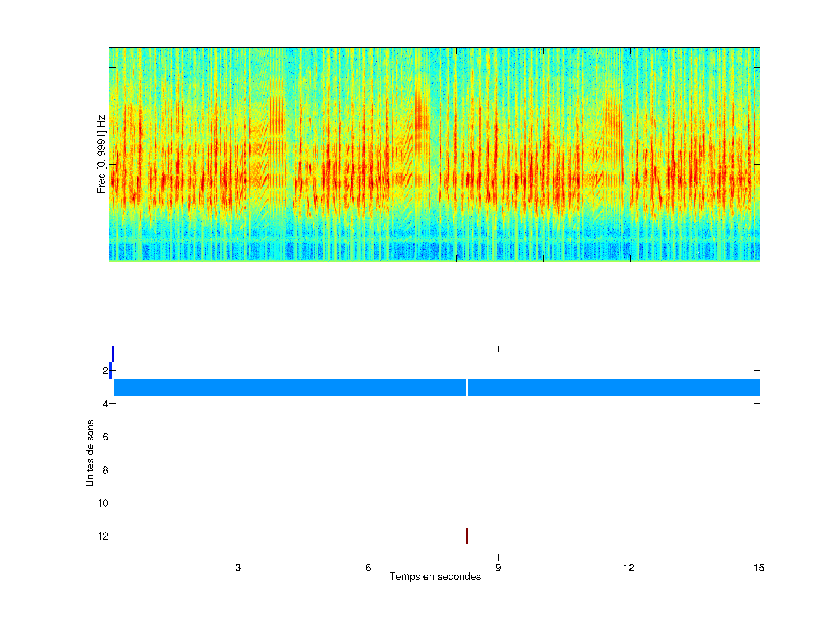This screenshot has width=840, height=630.
Task: Click x-axis tick label 3
Action: 238,568
